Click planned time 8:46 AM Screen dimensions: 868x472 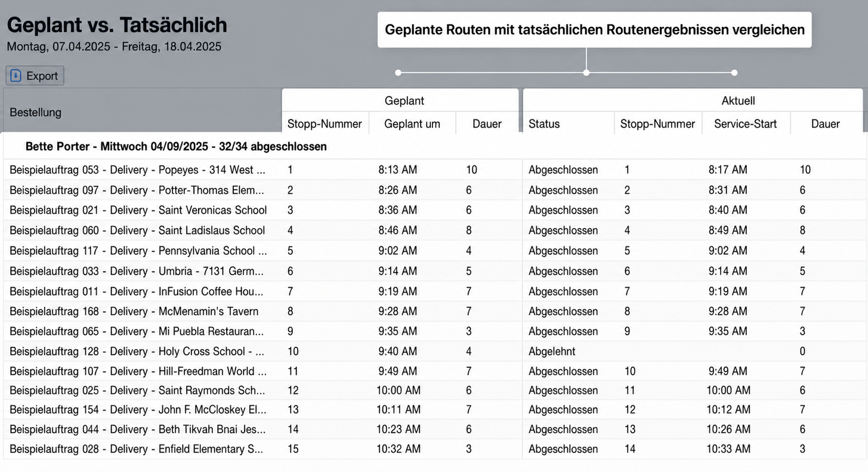tap(398, 230)
